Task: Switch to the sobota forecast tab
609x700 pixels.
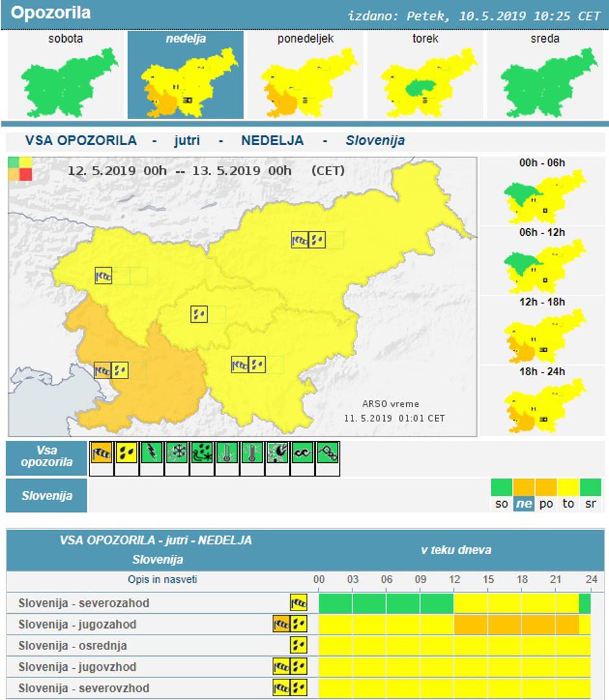Action: (x=65, y=73)
